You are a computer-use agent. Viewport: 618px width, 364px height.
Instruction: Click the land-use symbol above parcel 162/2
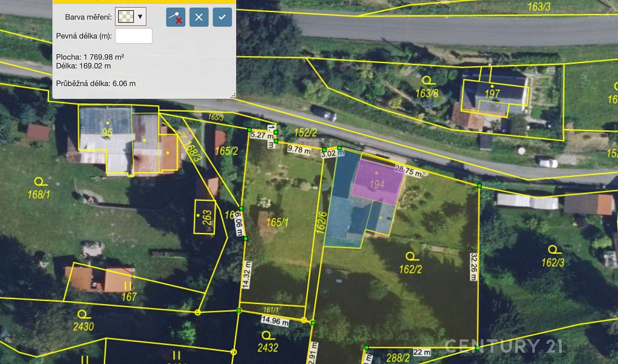pyautogui.click(x=411, y=257)
